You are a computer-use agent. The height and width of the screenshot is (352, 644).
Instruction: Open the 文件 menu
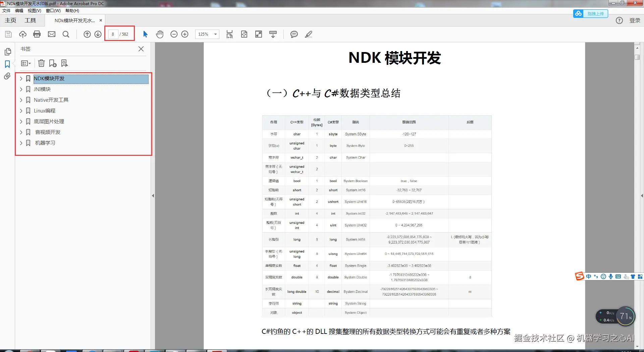6,11
